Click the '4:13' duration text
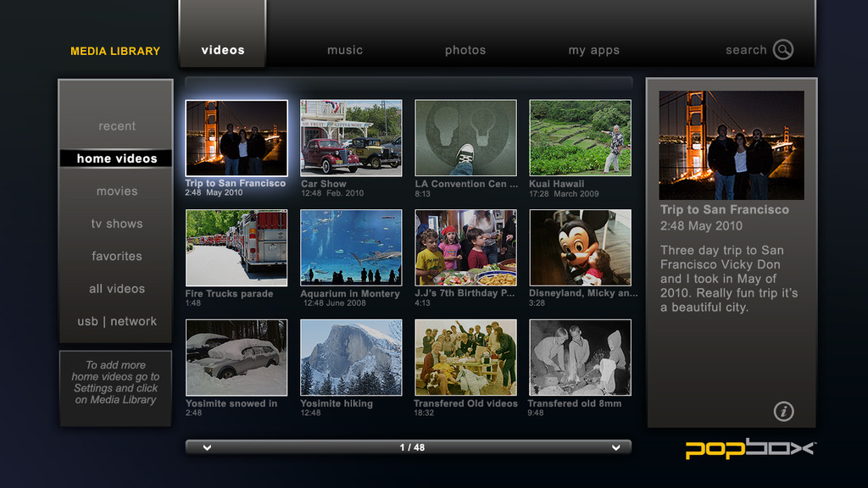 (422, 302)
